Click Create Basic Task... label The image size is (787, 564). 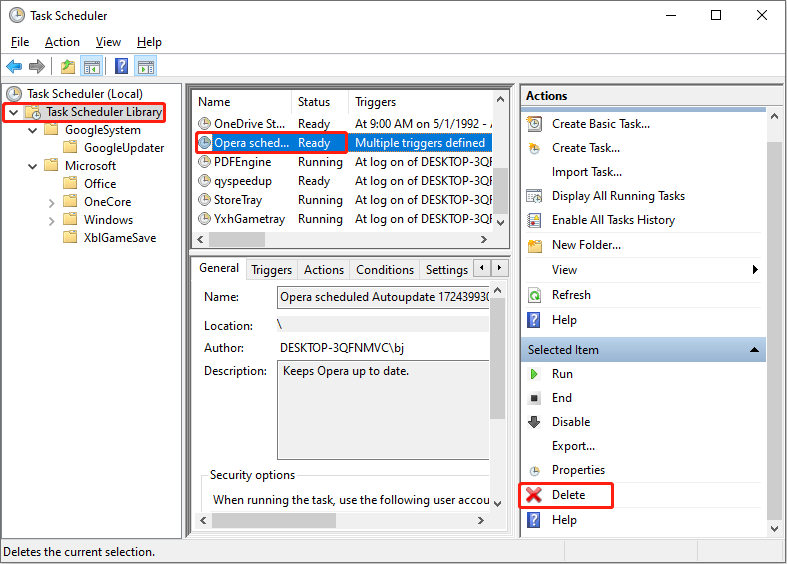(x=601, y=124)
